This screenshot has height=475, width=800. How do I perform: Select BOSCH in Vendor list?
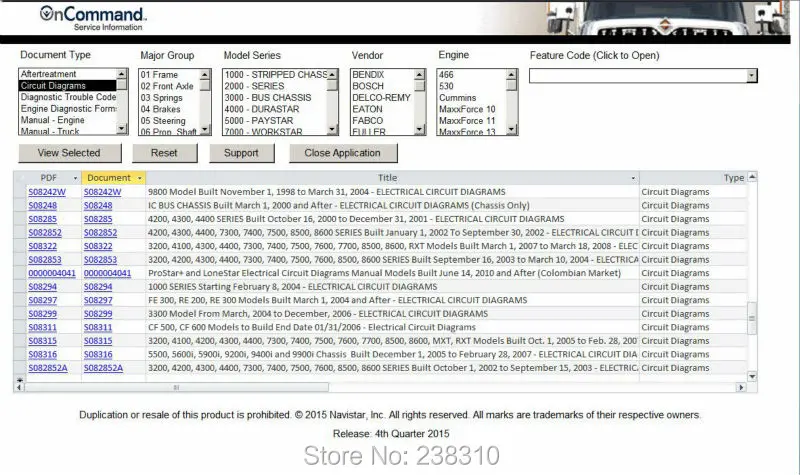tap(383, 86)
